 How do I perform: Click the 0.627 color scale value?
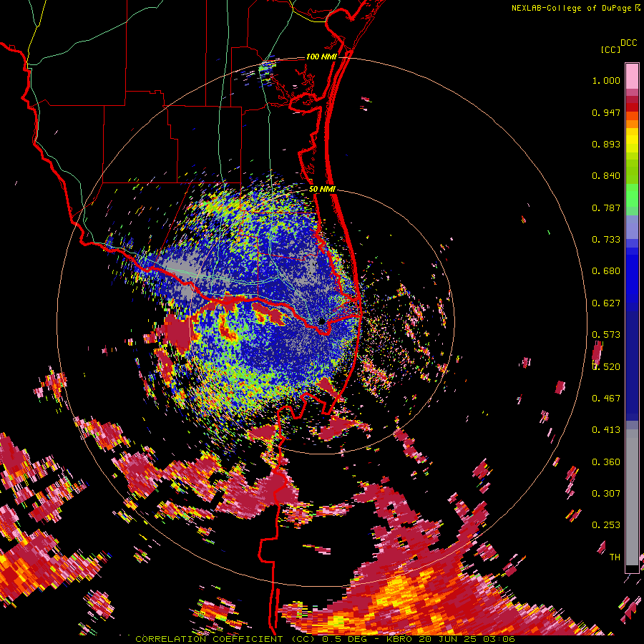606,303
